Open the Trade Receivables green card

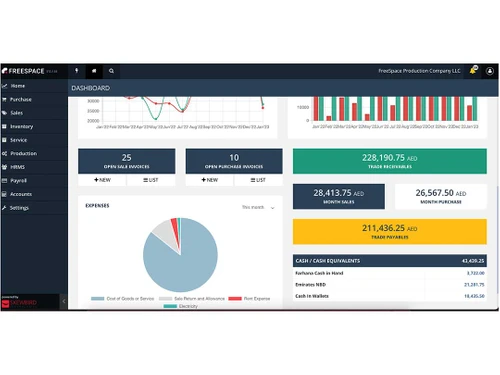[x=390, y=161]
